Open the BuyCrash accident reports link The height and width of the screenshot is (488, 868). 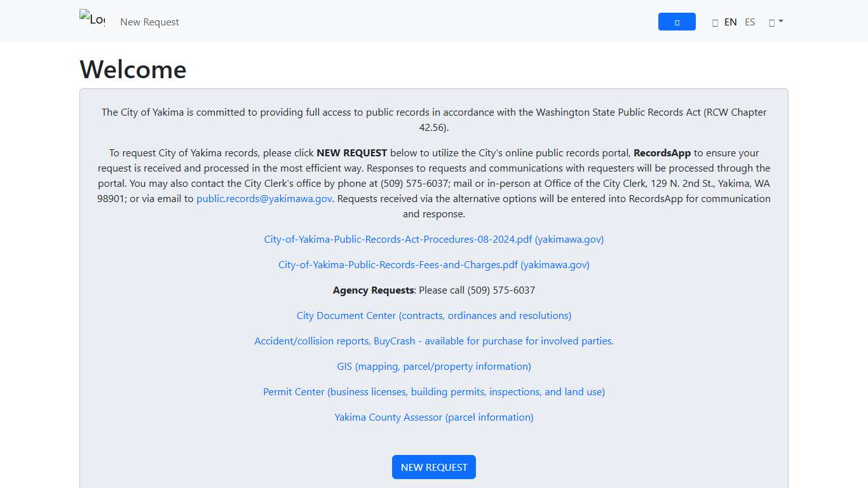(x=434, y=341)
